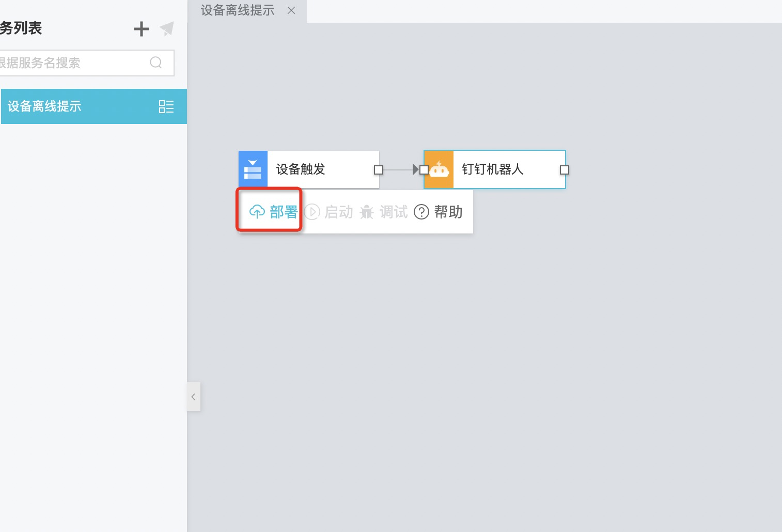
Task: Click the paper plane publish icon
Action: (x=167, y=29)
